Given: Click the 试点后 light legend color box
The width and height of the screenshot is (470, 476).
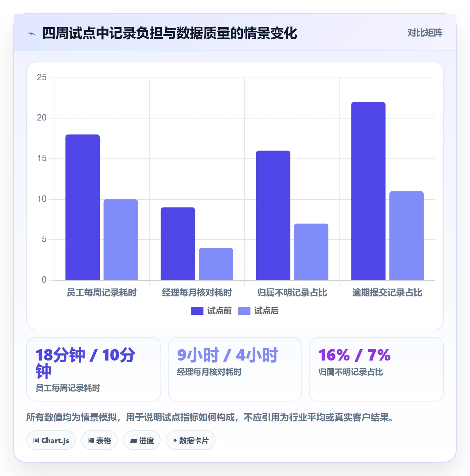Looking at the screenshot, I should click(244, 311).
